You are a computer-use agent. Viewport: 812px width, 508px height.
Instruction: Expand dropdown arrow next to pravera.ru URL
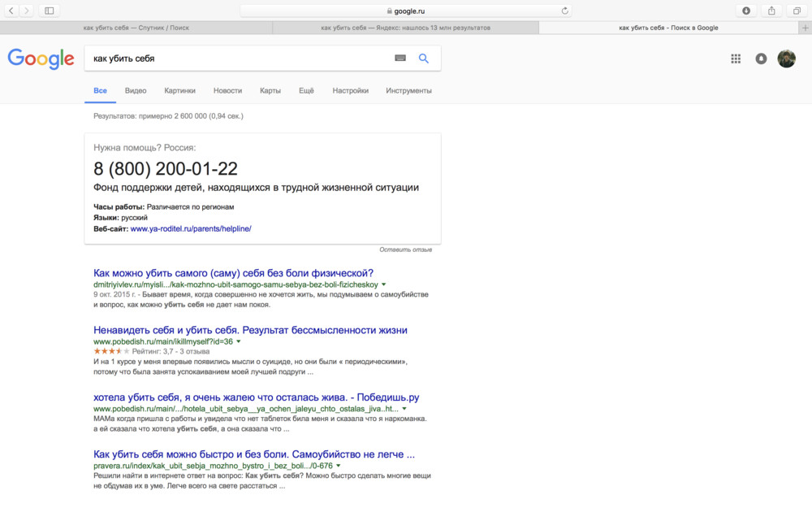pyautogui.click(x=338, y=466)
